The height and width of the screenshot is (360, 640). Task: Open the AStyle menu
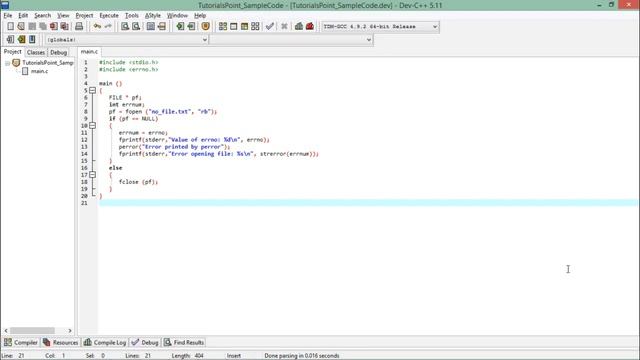pos(153,16)
